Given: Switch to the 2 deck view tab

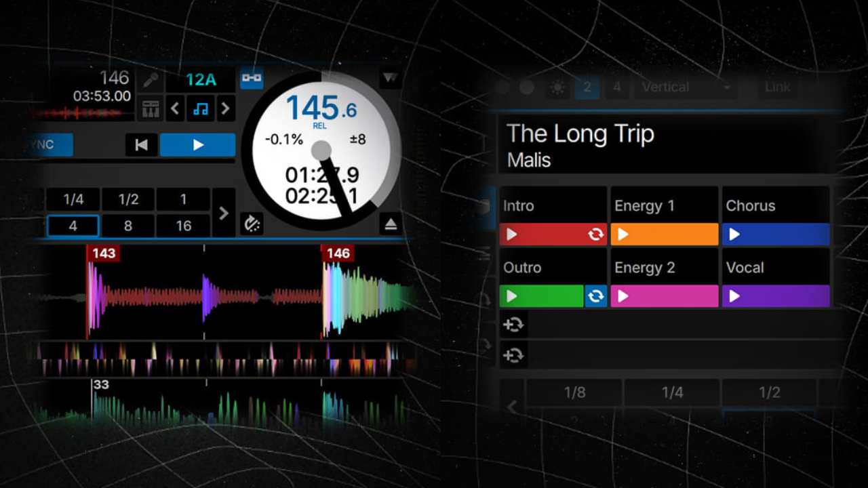Looking at the screenshot, I should (587, 87).
